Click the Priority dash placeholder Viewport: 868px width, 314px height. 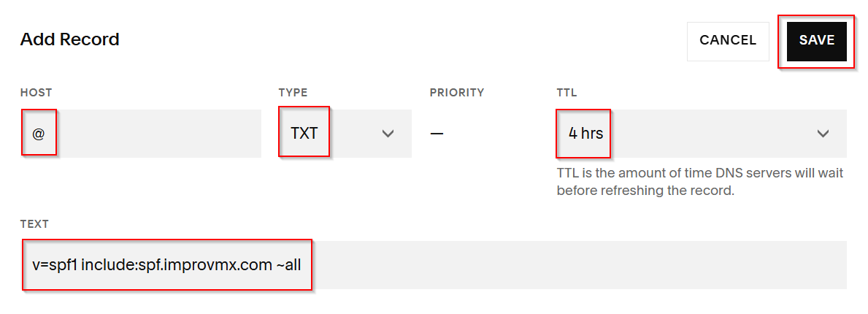[x=437, y=134]
